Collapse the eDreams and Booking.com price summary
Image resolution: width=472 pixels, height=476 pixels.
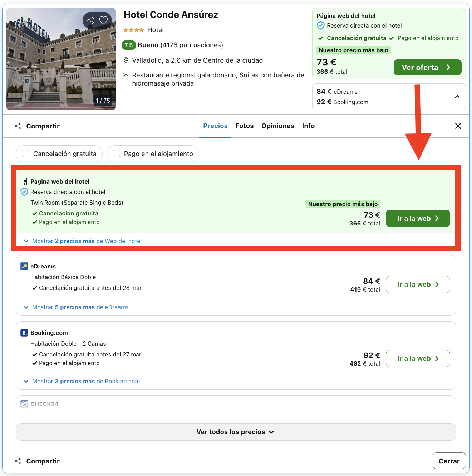[x=457, y=97]
